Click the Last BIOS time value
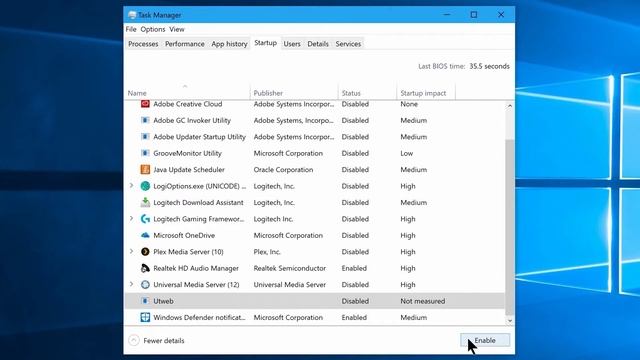Screen dimensions: 640x360 pos(489,66)
